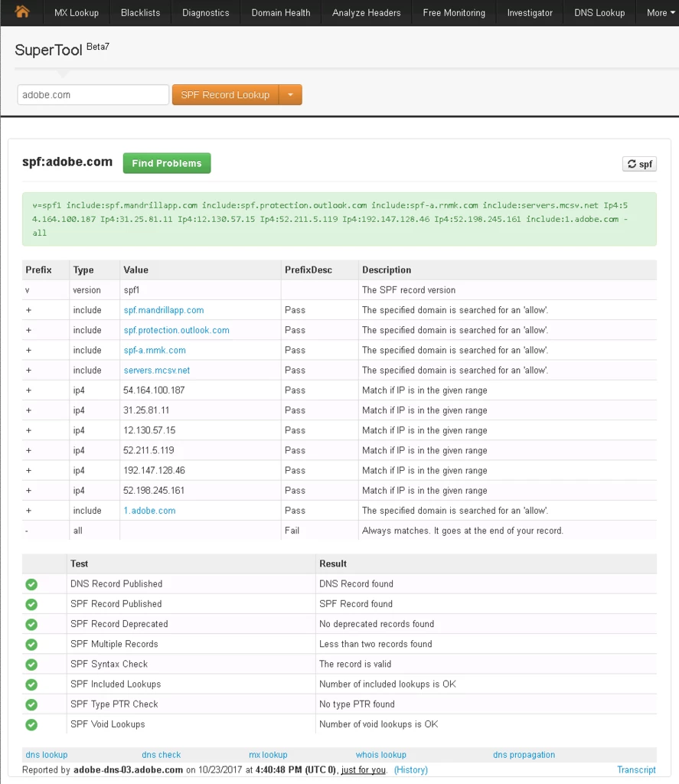Click the dns lookup footer link
The height and width of the screenshot is (784, 679).
(x=47, y=754)
